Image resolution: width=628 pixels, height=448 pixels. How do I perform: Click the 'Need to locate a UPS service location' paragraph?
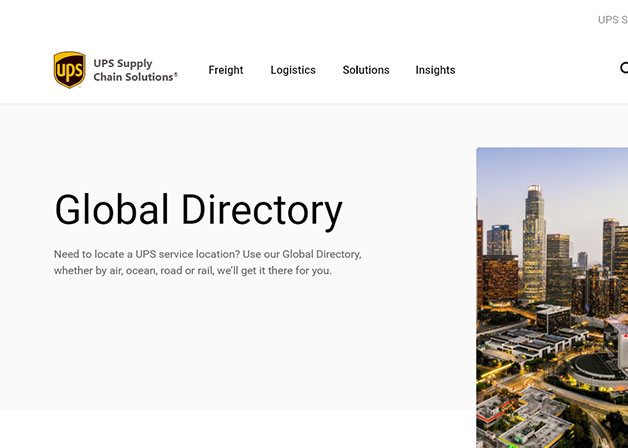point(207,262)
